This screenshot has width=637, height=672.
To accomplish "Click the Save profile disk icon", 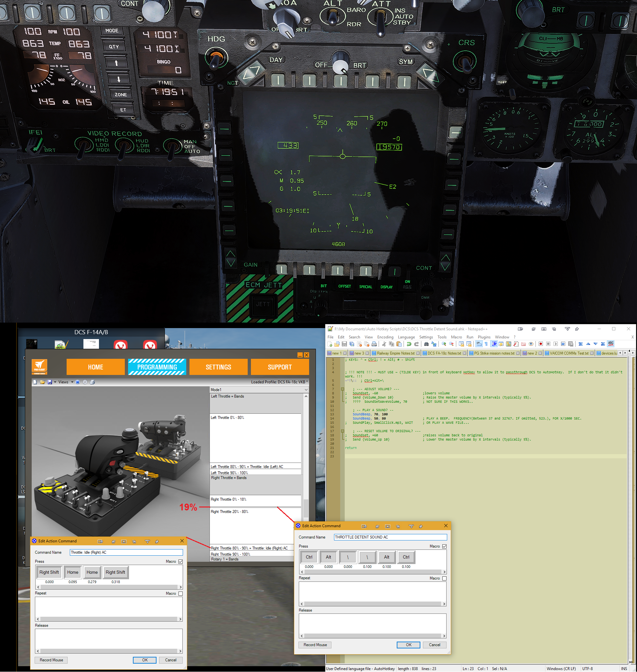I will pyautogui.click(x=49, y=382).
